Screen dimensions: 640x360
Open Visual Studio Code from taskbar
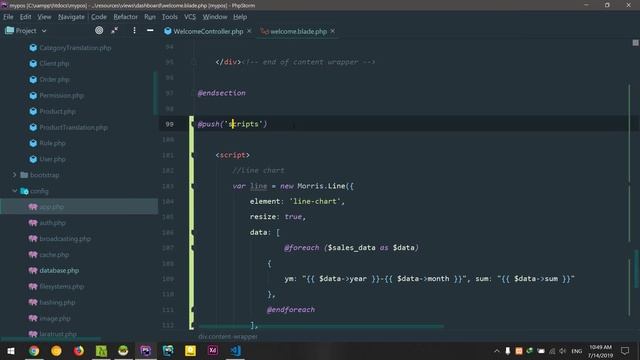click(x=236, y=351)
